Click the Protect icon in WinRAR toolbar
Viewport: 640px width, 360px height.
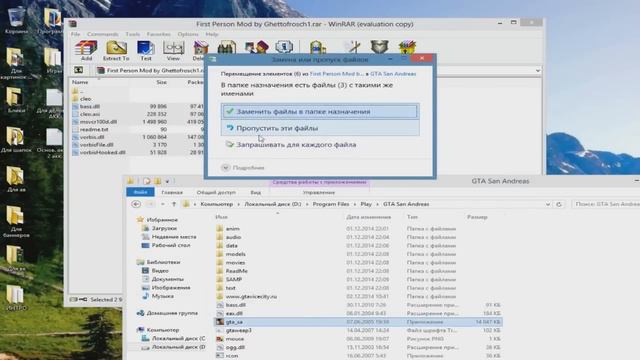pos(379,47)
